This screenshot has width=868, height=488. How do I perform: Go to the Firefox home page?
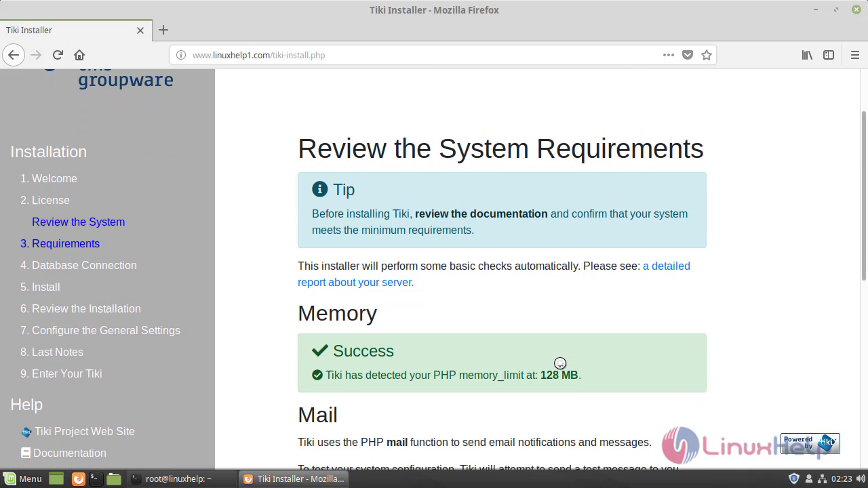[79, 55]
